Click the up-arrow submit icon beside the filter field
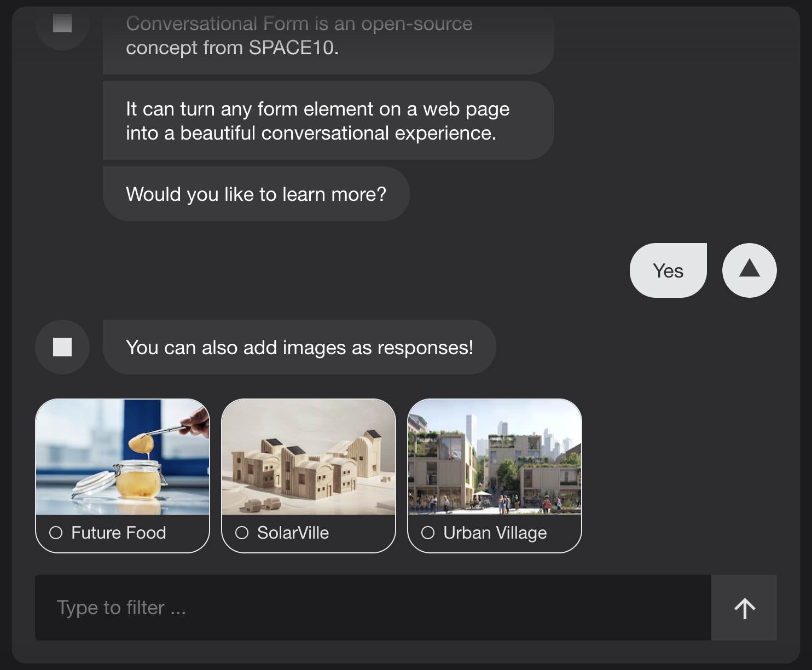 point(744,607)
